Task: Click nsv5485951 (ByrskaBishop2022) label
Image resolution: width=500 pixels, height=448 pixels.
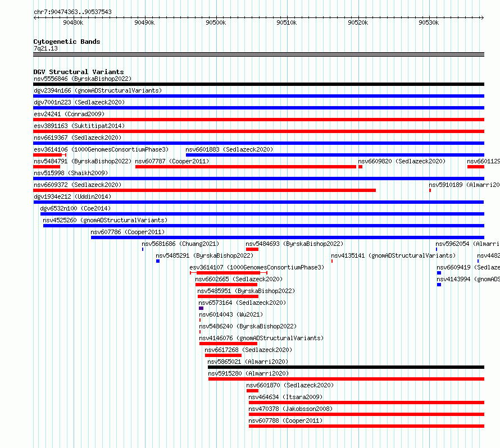Action: [x=246, y=291]
